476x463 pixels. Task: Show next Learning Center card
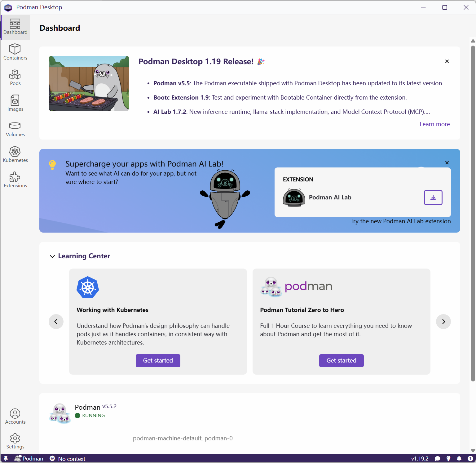click(x=443, y=322)
